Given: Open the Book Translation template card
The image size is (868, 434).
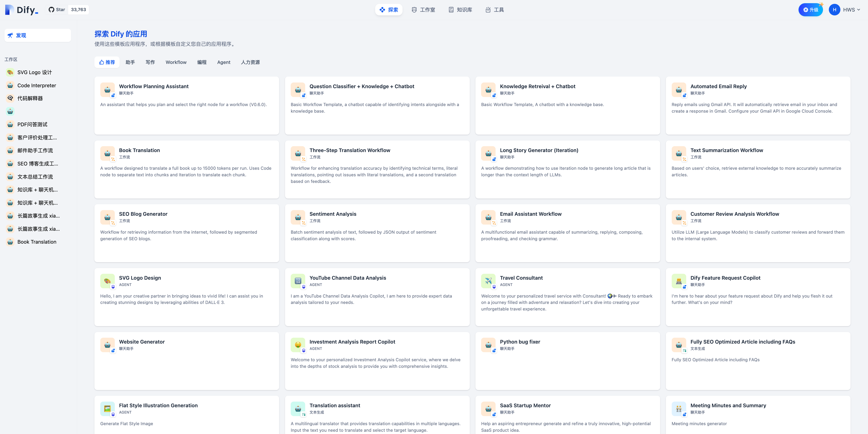Looking at the screenshot, I should (x=186, y=169).
